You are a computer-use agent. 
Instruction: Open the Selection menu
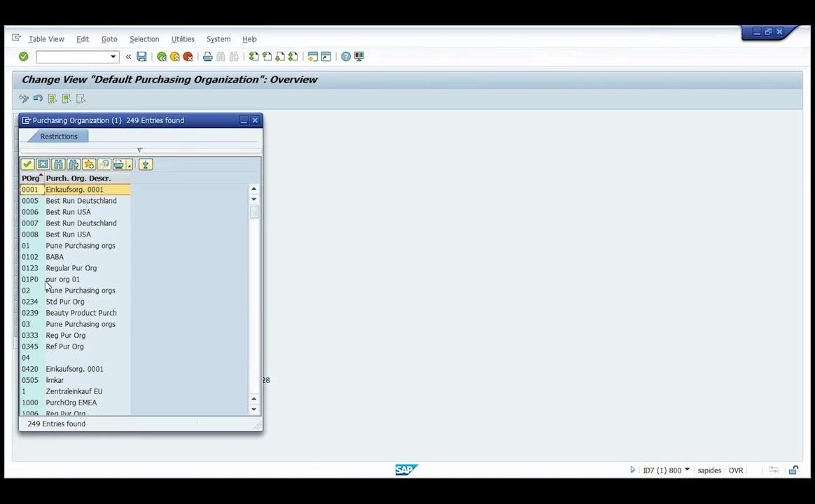(144, 39)
